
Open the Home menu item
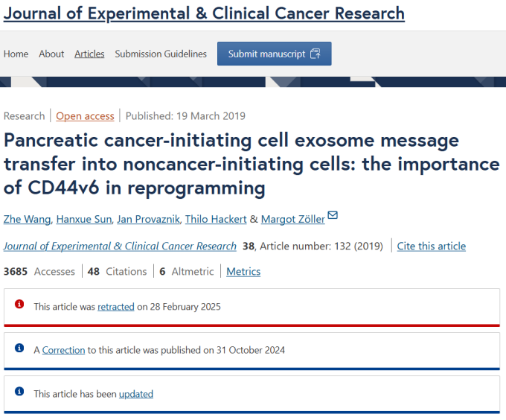click(16, 54)
